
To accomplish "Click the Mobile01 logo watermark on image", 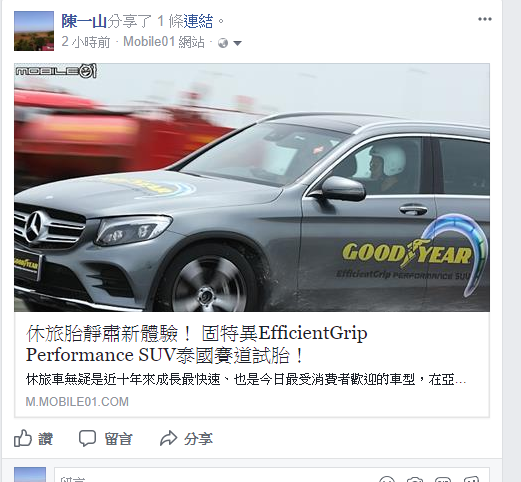I will [x=56, y=71].
